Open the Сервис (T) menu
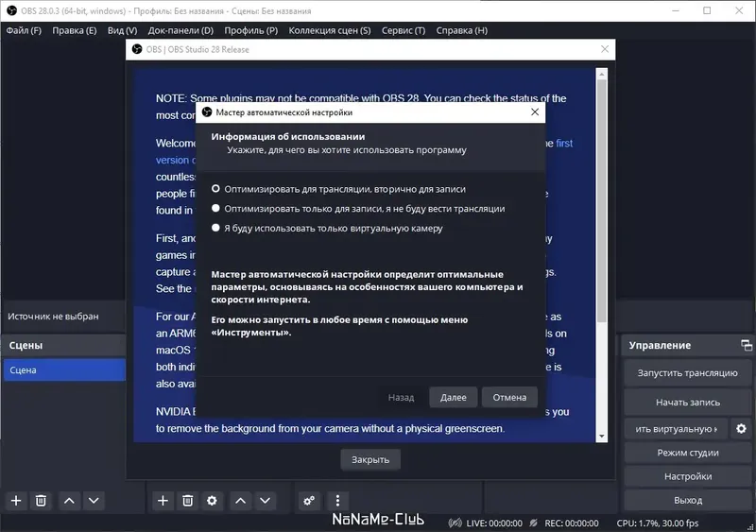 [x=404, y=30]
